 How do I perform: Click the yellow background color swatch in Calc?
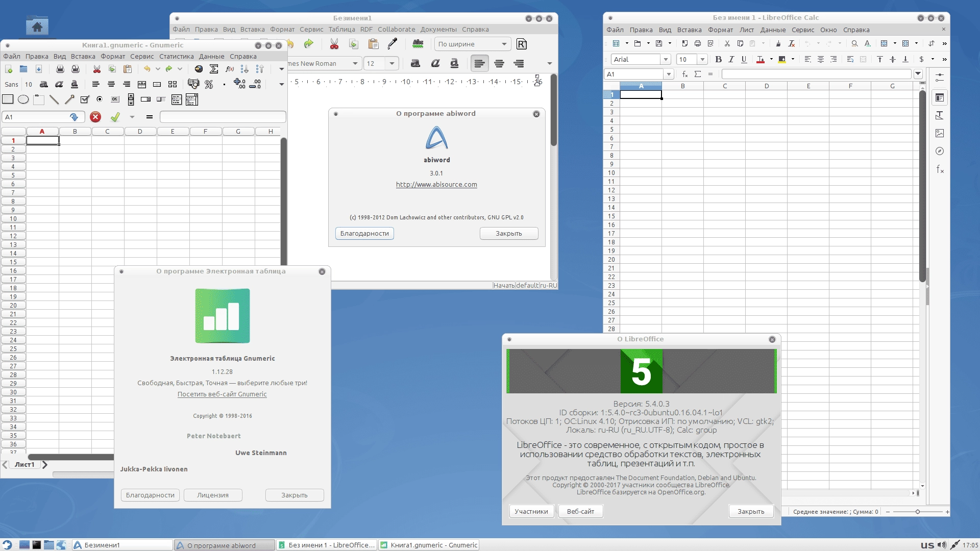click(782, 59)
